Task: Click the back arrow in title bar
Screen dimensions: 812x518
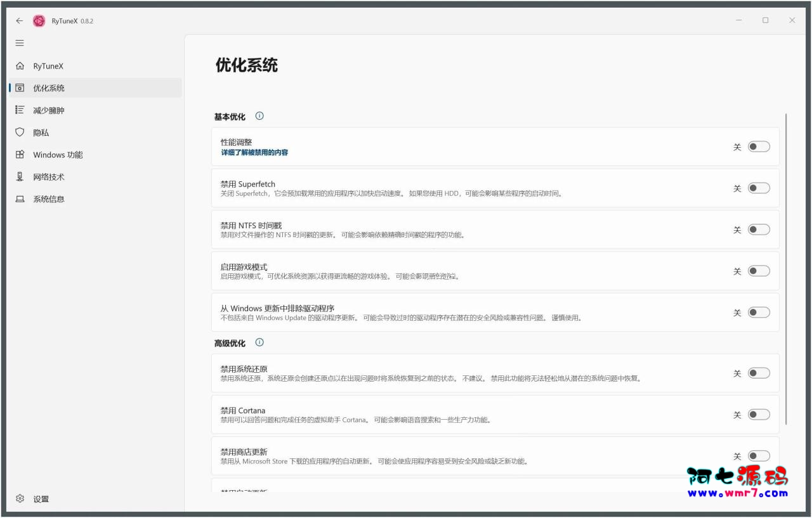Action: pos(20,21)
